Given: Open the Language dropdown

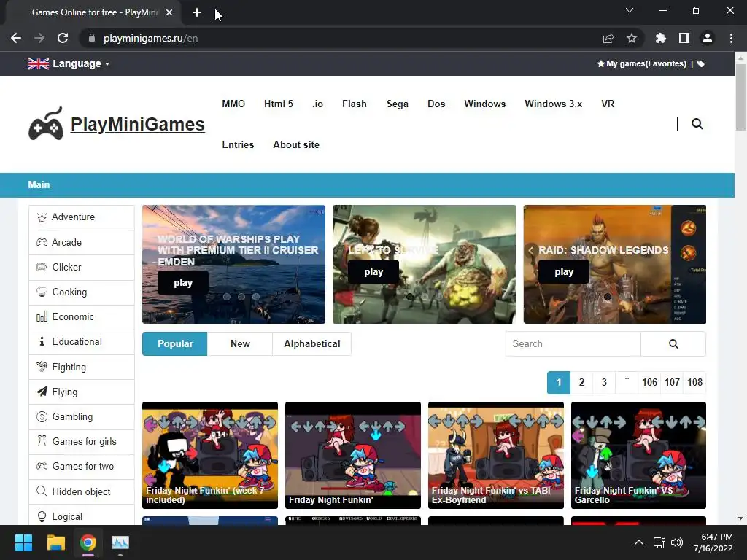Looking at the screenshot, I should pos(69,64).
